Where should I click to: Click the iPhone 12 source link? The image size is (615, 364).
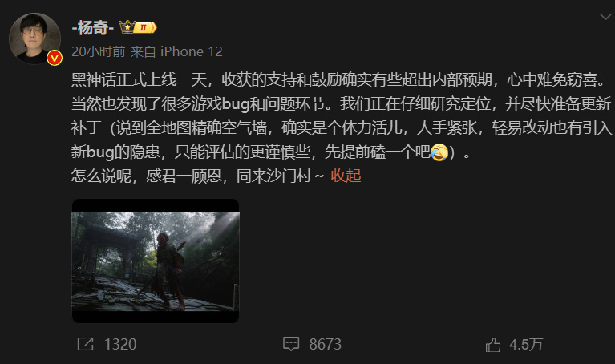click(x=192, y=51)
